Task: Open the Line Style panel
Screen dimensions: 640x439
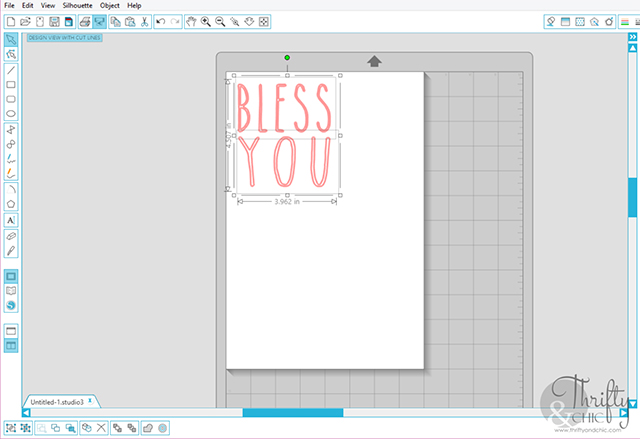Action: coord(609,22)
